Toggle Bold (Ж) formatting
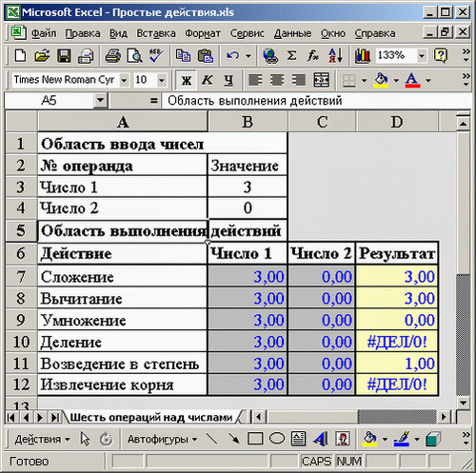 [187, 80]
